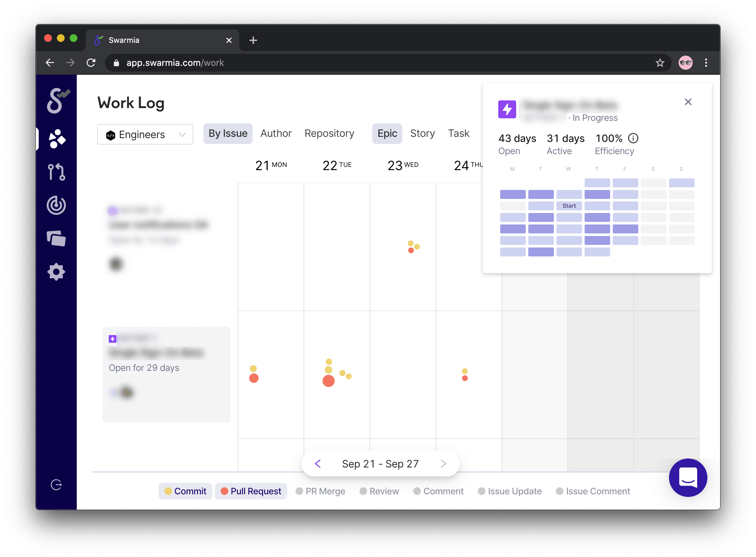This screenshot has height=557, width=756.
Task: Select the Story issue type tab
Action: point(422,134)
